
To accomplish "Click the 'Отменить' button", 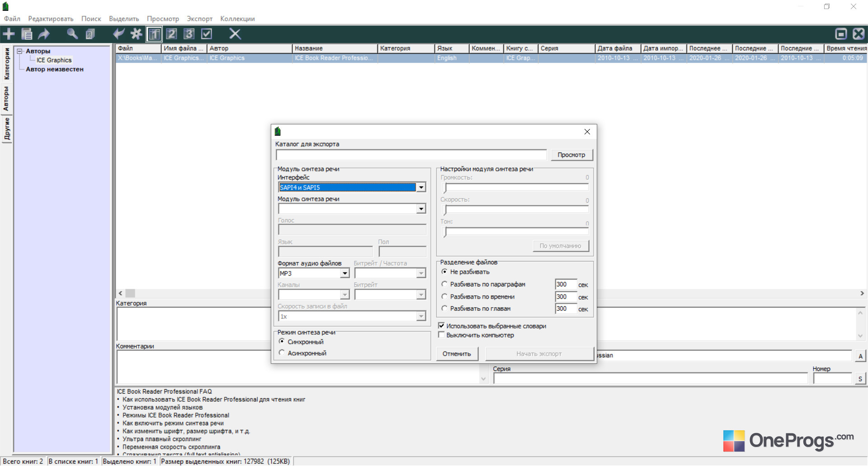I will [457, 354].
